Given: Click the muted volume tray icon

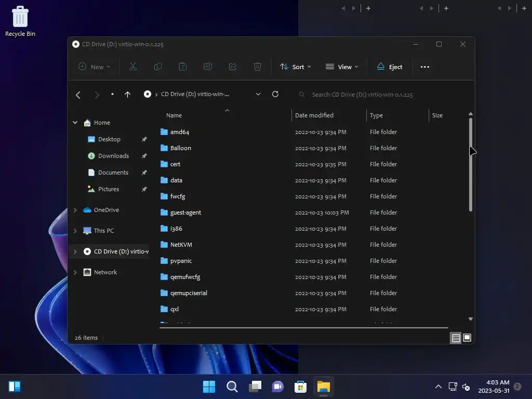Looking at the screenshot, I should click(466, 387).
